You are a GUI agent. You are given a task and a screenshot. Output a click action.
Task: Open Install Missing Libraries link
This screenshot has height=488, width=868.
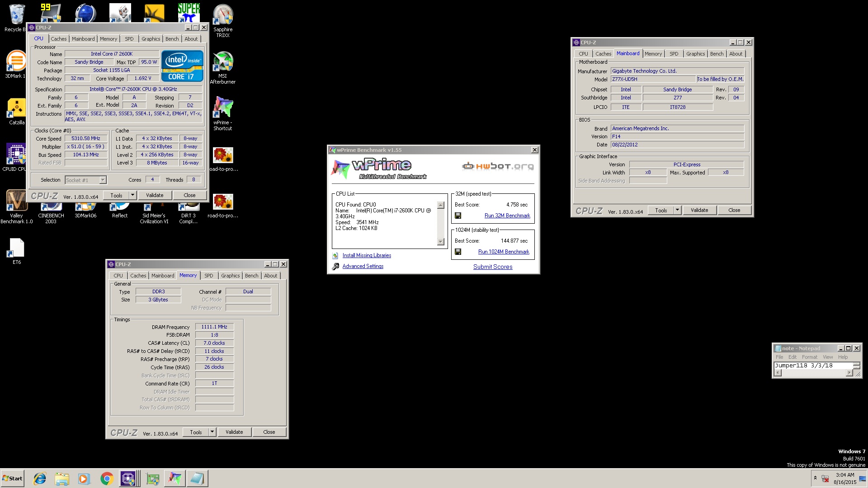tap(367, 256)
